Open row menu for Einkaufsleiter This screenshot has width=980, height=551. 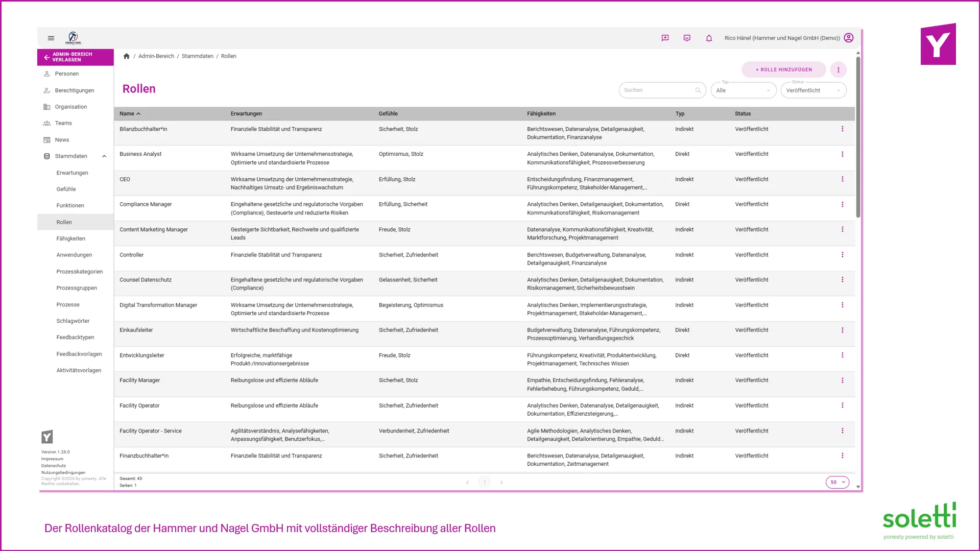point(842,330)
